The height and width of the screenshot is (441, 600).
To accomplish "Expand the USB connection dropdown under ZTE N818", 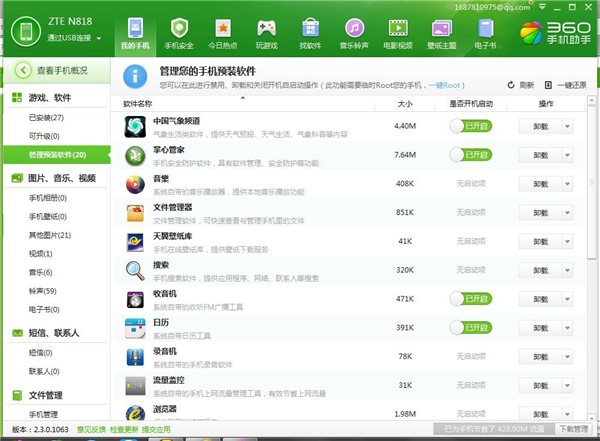I will (99, 39).
